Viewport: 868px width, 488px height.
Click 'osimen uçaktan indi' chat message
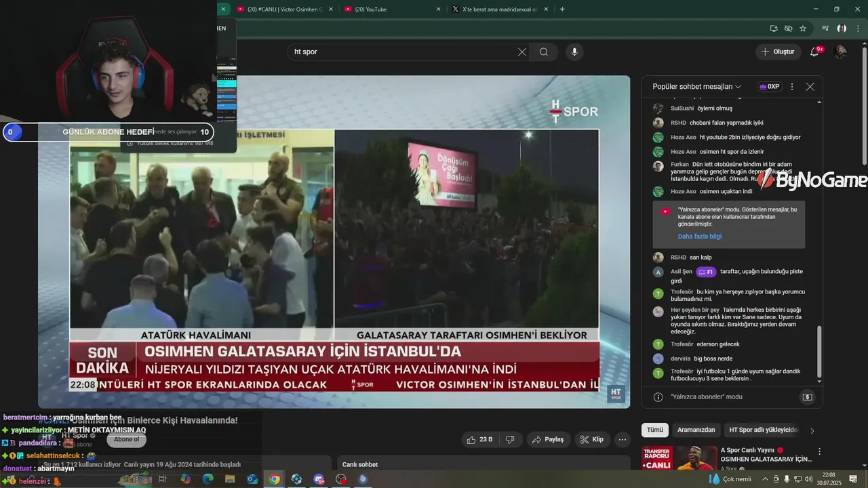726,192
